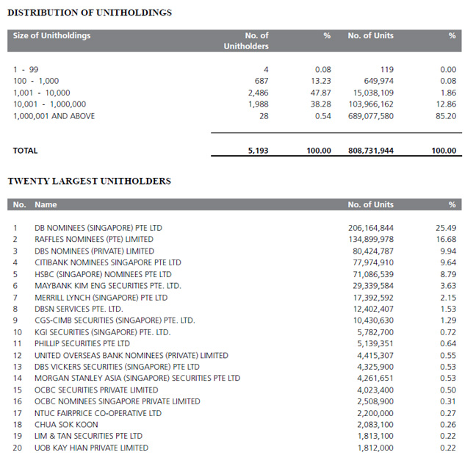Select OCBC NOMINEES SINGAPORE PRIVATE LIMITED

[x=118, y=401]
